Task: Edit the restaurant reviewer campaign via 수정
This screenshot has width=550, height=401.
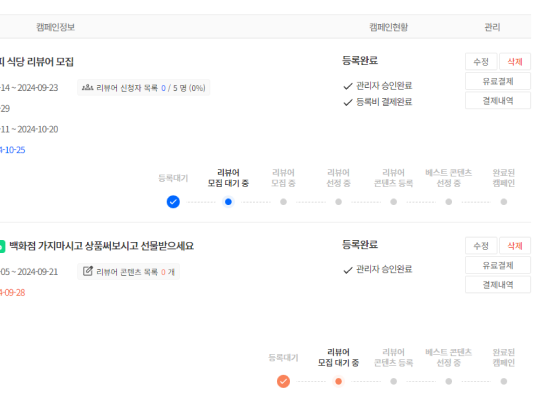Action: click(481, 62)
